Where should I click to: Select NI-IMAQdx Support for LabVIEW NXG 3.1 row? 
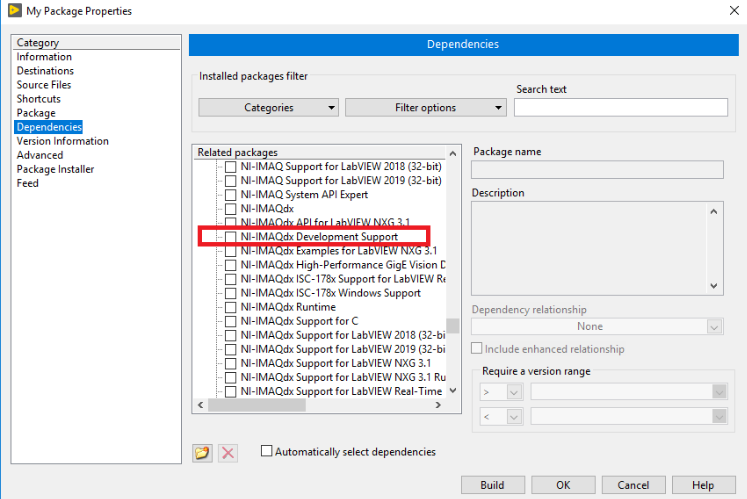[x=336, y=364]
